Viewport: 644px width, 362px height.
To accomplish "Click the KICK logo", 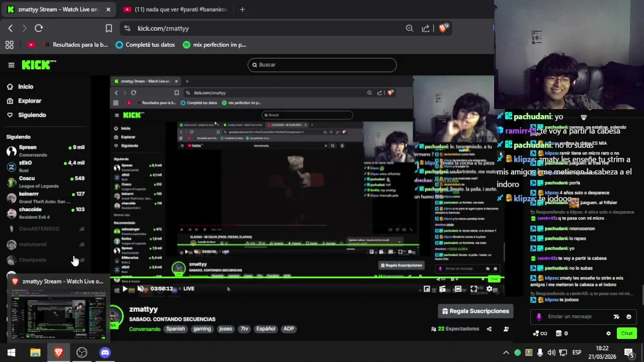I will [x=38, y=65].
